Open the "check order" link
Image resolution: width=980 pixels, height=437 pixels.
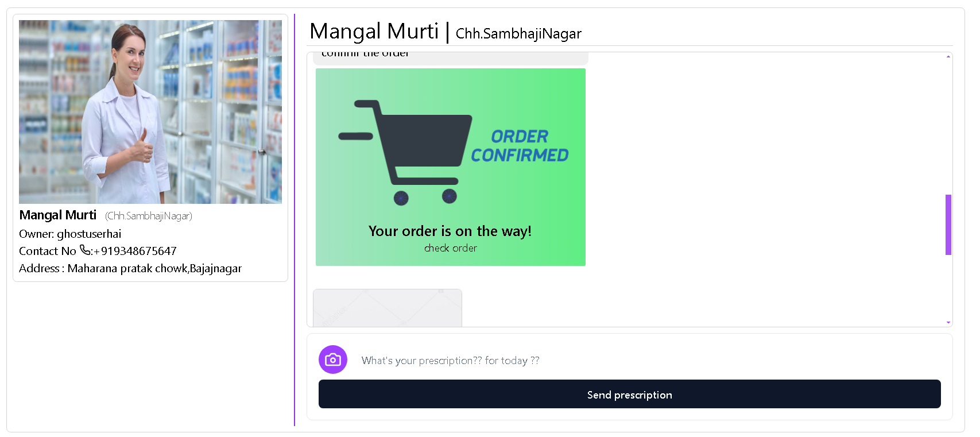[451, 248]
